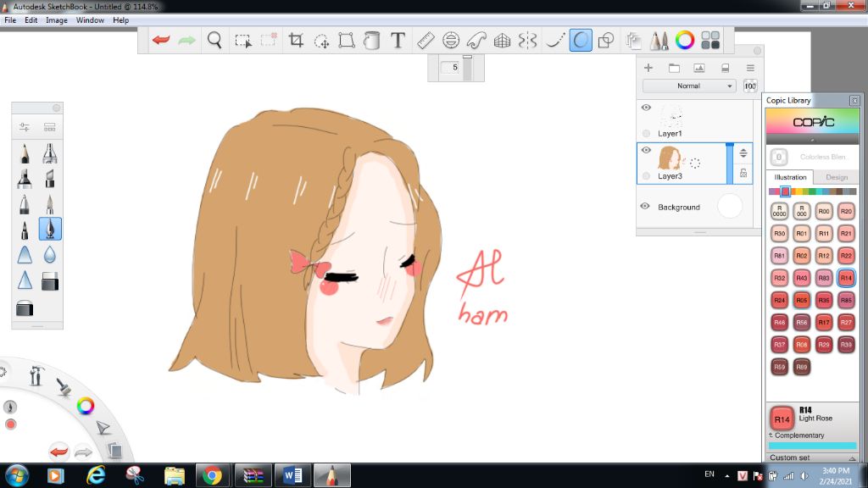Toggle the Background layer eye icon
Viewport: 868px width, 488px height.
[645, 206]
